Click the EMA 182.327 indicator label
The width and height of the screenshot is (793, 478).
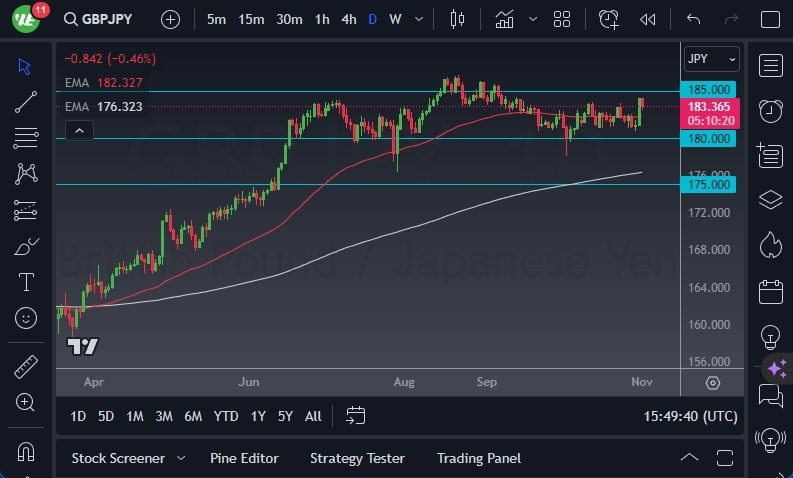click(x=104, y=82)
